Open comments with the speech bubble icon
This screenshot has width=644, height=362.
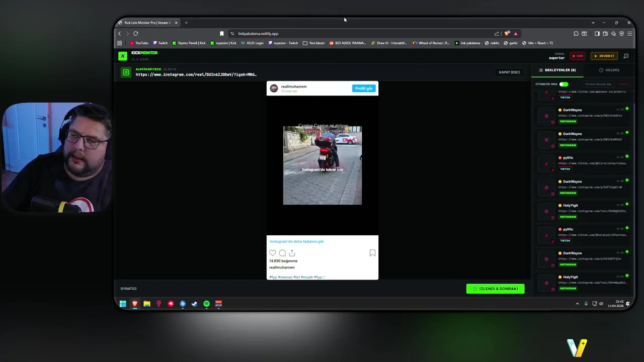282,253
